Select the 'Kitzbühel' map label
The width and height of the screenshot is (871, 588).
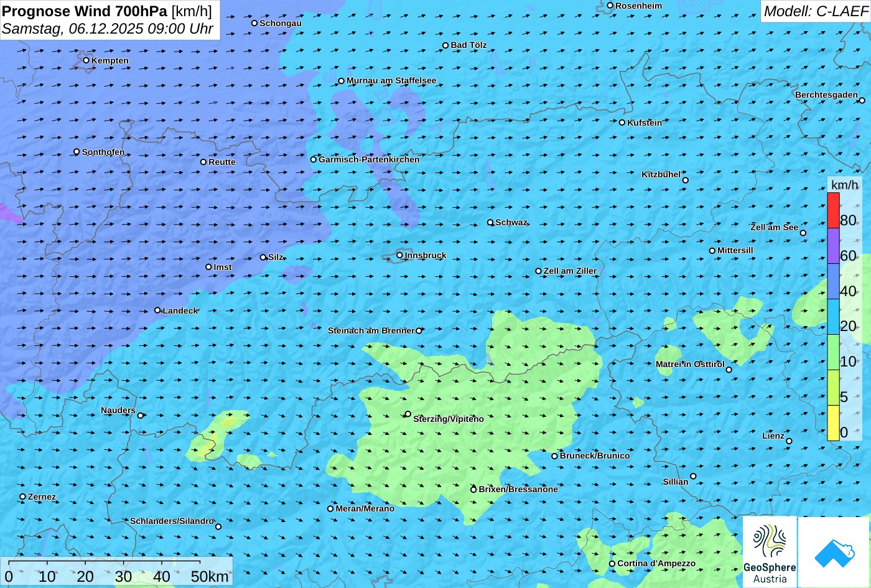click(x=661, y=175)
